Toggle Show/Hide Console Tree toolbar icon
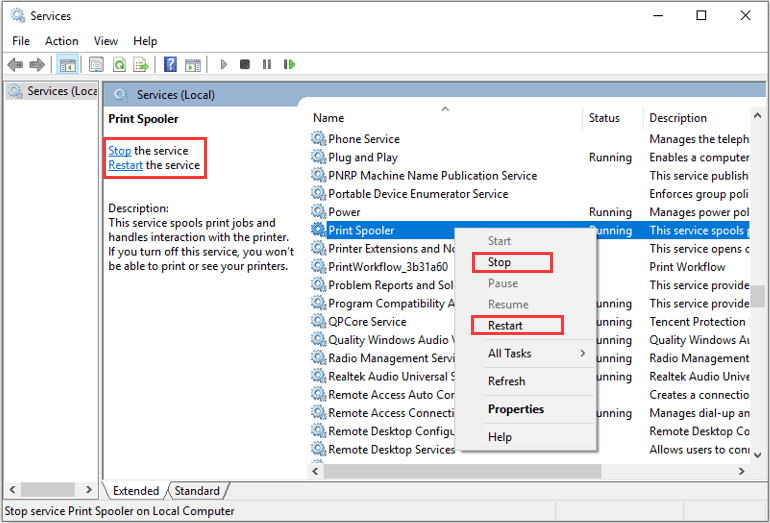This screenshot has height=523, width=770. (x=68, y=65)
